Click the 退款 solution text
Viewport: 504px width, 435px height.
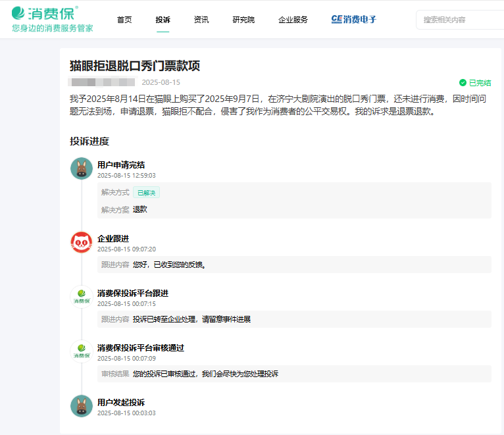click(x=140, y=210)
